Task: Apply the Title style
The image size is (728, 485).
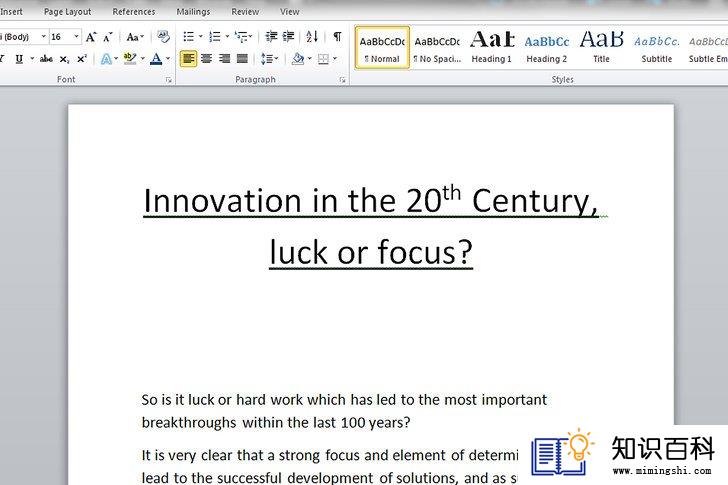Action: click(x=601, y=48)
